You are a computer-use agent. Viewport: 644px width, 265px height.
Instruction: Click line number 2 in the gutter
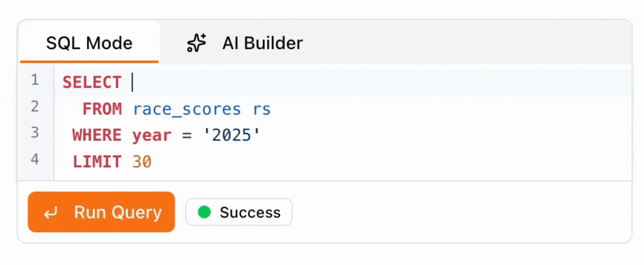(35, 106)
